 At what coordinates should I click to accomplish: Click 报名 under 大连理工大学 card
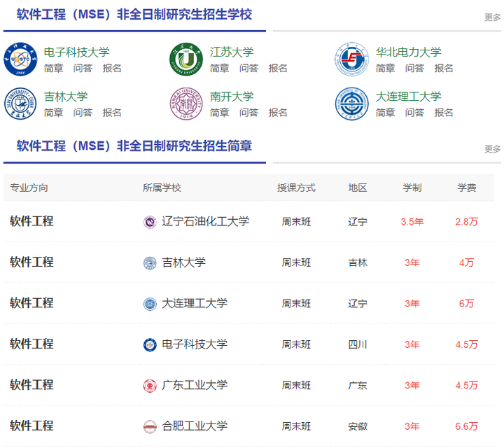(444, 113)
